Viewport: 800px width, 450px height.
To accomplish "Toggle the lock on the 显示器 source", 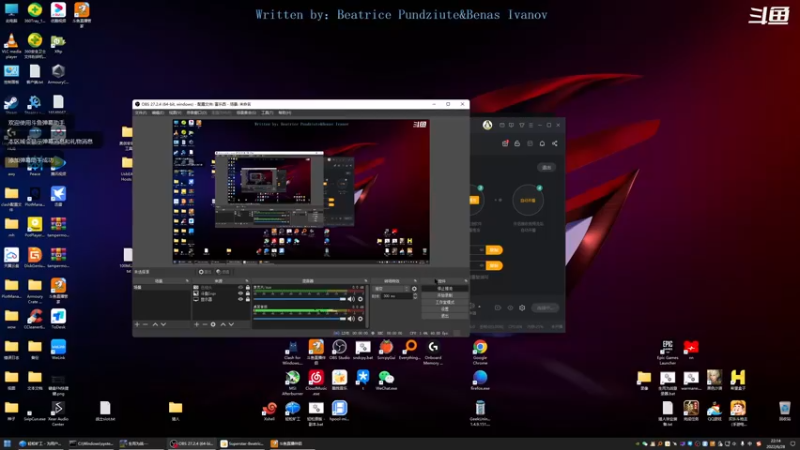I will [248, 299].
